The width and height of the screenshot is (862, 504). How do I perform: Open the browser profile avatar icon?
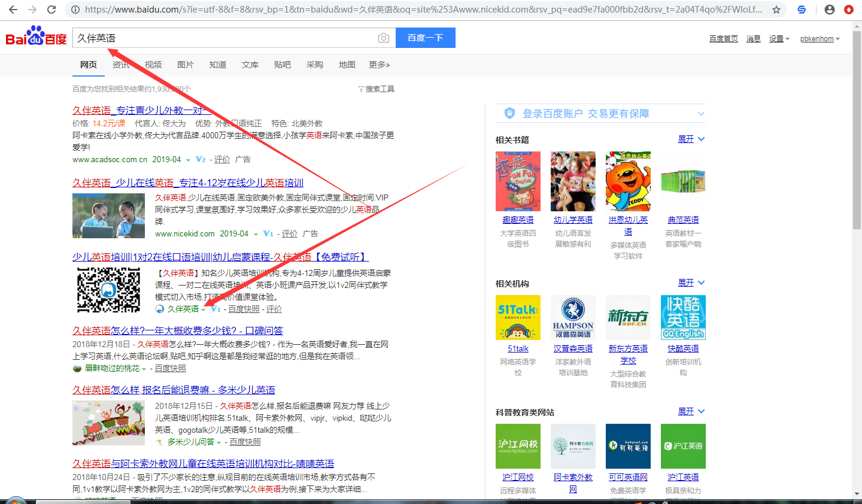tap(829, 10)
